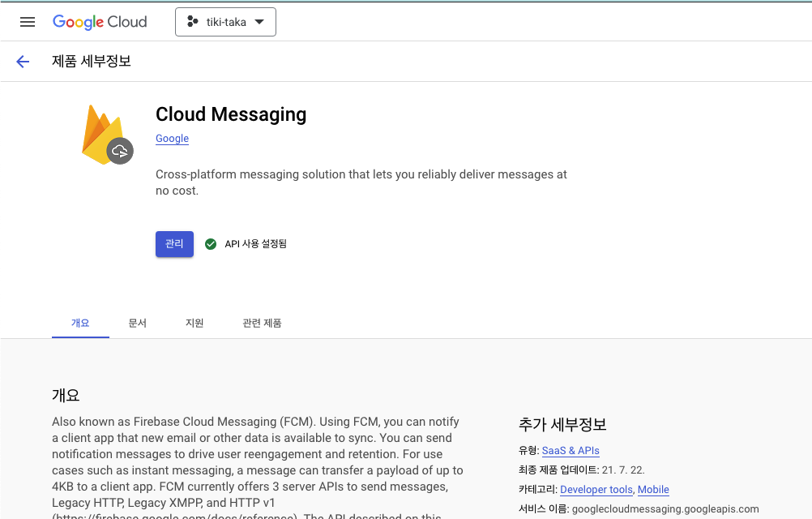The image size is (812, 519).
Task: Click the blue 관리 button
Action: (174, 244)
